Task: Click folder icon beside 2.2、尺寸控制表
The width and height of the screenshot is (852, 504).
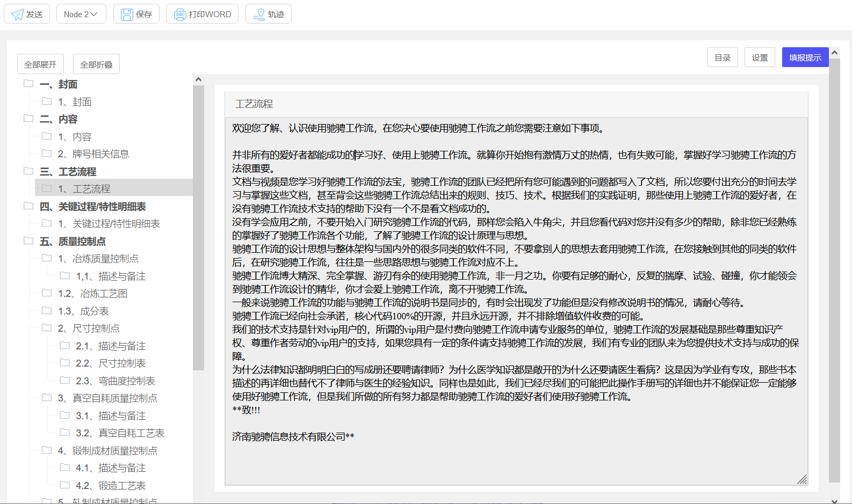Action: pos(65,362)
